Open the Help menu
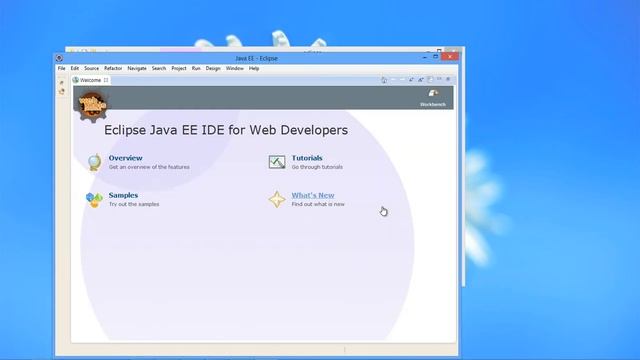Screen dimensions: 640x360 point(254,69)
